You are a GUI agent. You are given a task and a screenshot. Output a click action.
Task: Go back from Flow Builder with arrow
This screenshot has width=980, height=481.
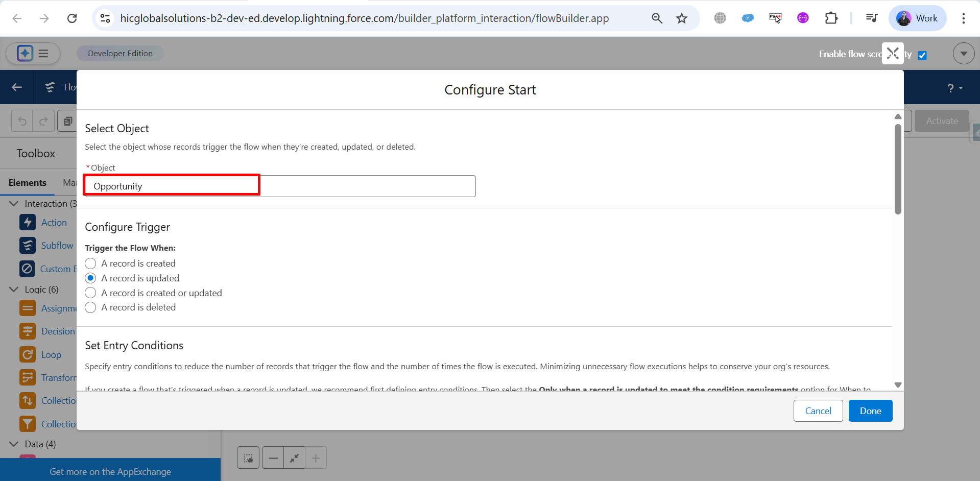pos(17,87)
